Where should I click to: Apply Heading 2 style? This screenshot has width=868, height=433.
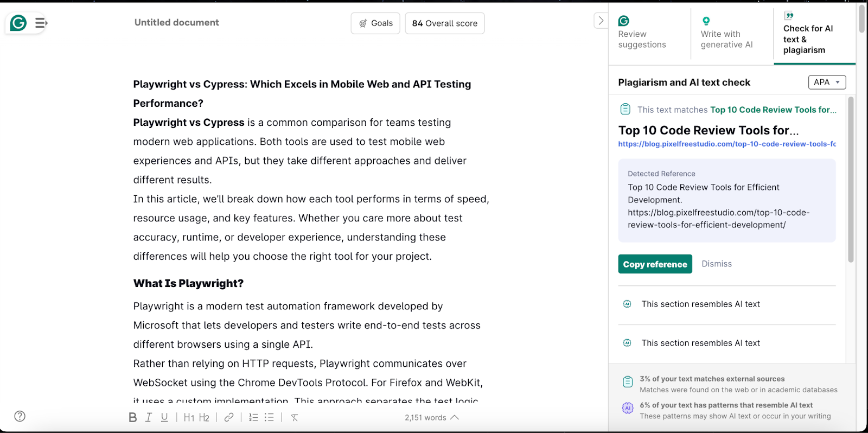click(x=204, y=417)
